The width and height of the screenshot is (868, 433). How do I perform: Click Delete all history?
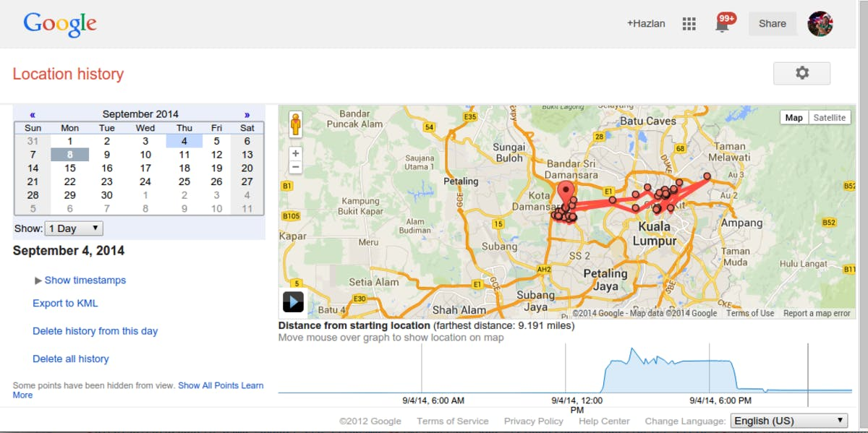click(71, 359)
